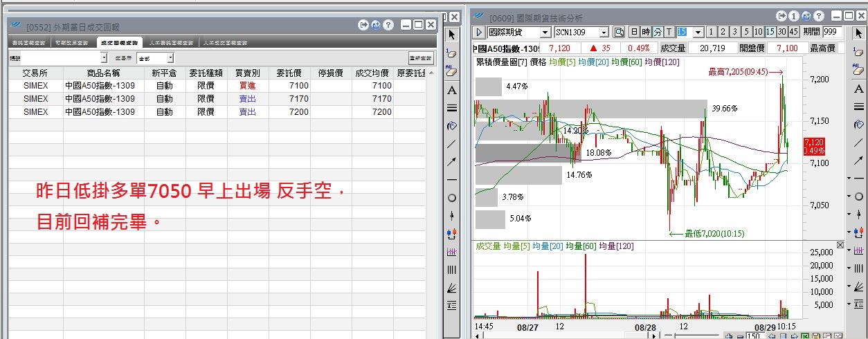Screen dimensions: 868x339
Task: Select the purple period-line grid tool
Action: (452, 252)
